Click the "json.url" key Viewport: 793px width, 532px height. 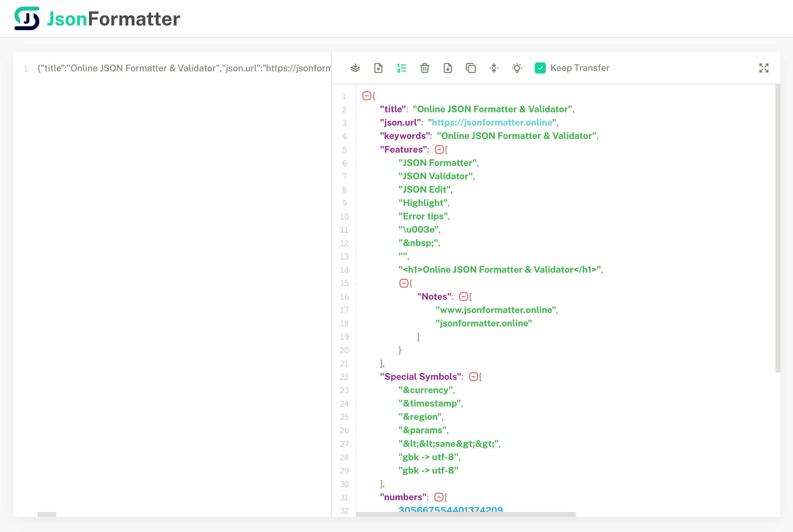(x=401, y=123)
